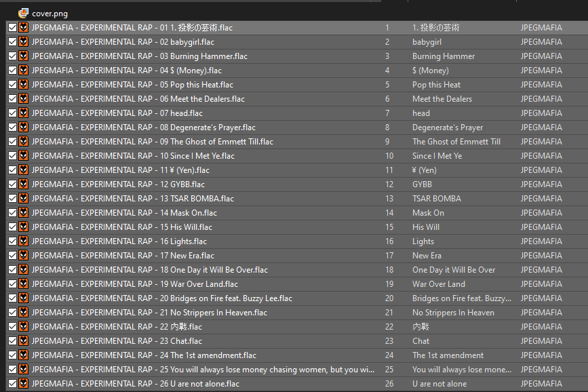Uncheck the 12 GYBB.flac checkbox
This screenshot has height=392, width=588.
pos(12,184)
